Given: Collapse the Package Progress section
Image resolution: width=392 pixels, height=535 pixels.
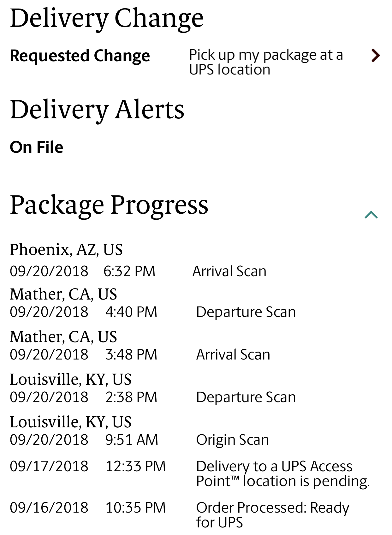Looking at the screenshot, I should [x=371, y=215].
